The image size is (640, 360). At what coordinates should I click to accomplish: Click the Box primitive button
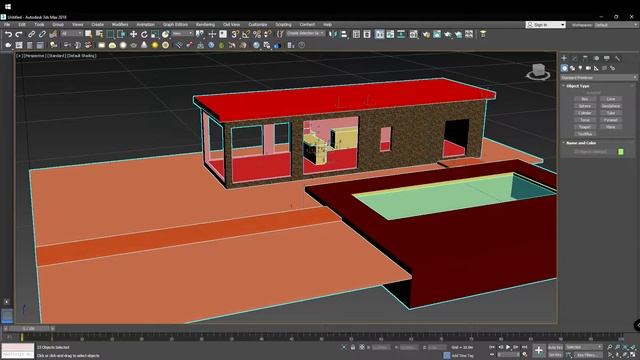point(584,99)
